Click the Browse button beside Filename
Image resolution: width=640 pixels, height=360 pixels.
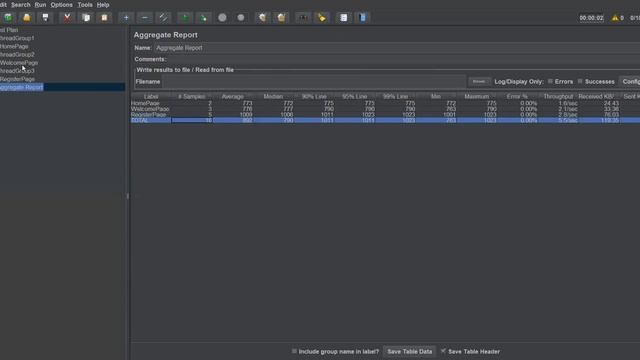click(x=479, y=82)
